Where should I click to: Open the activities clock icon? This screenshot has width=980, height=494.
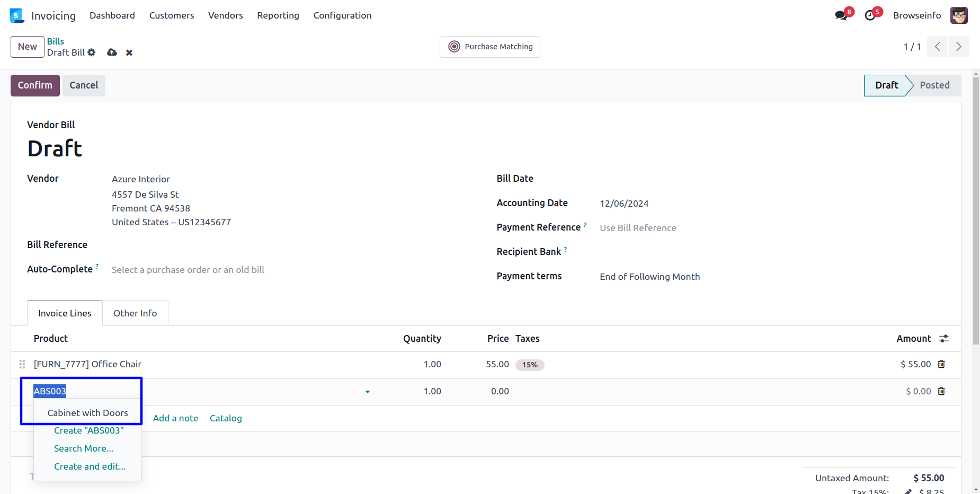click(x=870, y=15)
